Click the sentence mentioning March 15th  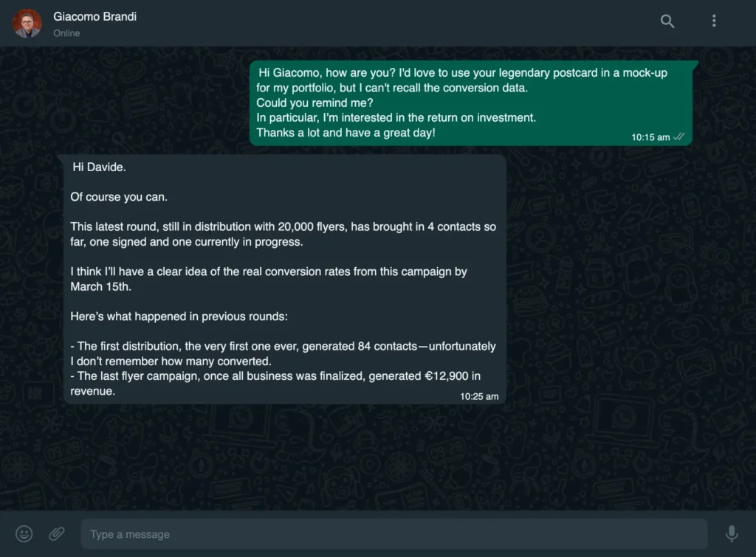[x=268, y=279]
